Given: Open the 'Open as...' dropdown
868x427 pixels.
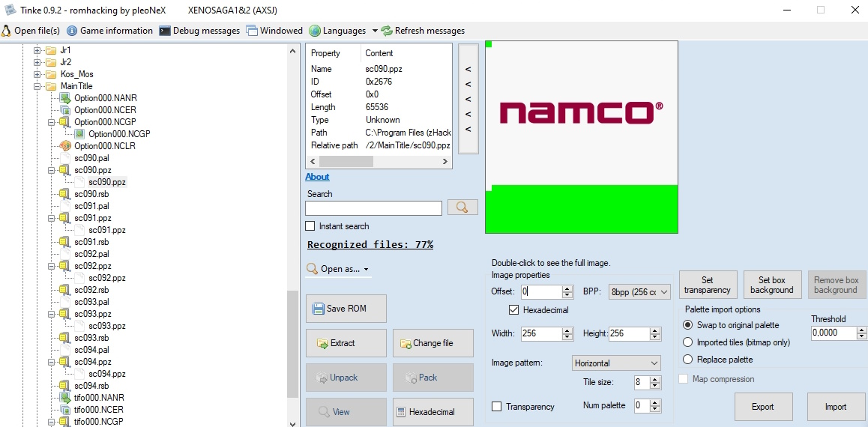Looking at the screenshot, I should point(338,270).
